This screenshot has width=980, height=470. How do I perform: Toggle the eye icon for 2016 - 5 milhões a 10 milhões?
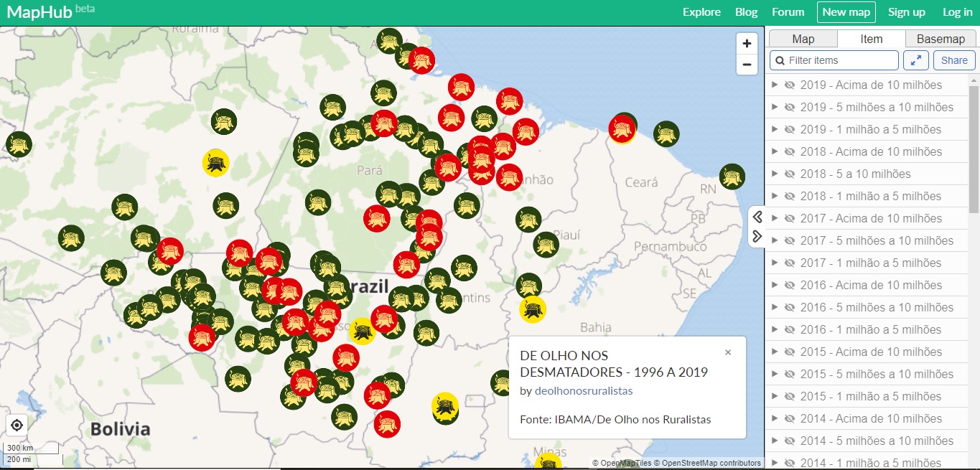[790, 307]
